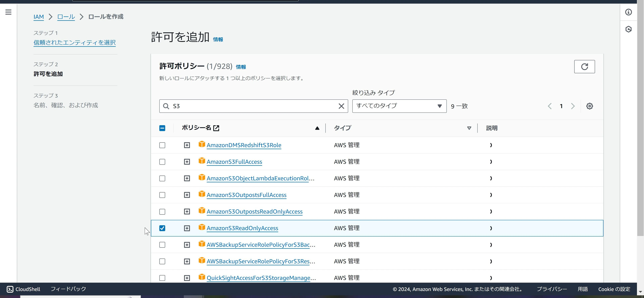The image size is (644, 298).
Task: Open the hamburger navigation menu
Action: pyautogui.click(x=8, y=12)
